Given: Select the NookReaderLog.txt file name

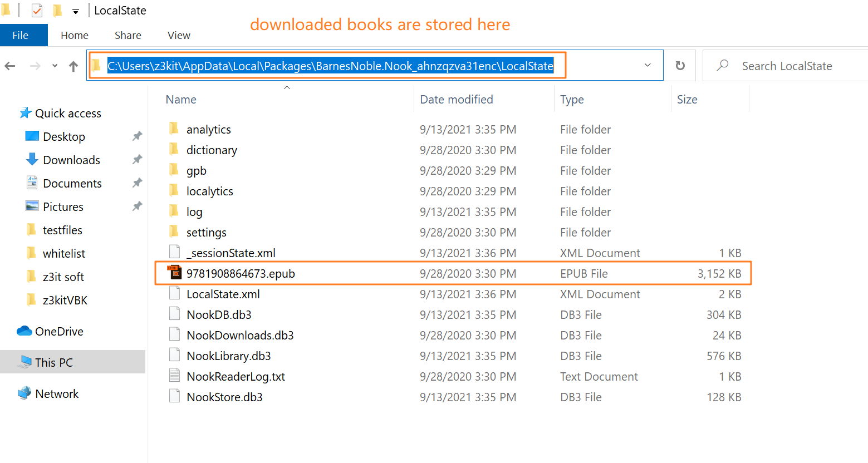Looking at the screenshot, I should (x=236, y=377).
